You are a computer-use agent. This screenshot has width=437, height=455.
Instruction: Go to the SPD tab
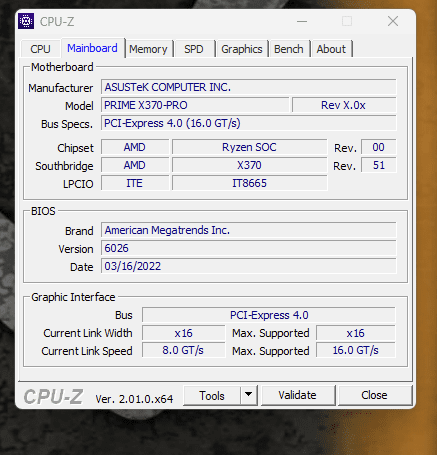pyautogui.click(x=194, y=49)
